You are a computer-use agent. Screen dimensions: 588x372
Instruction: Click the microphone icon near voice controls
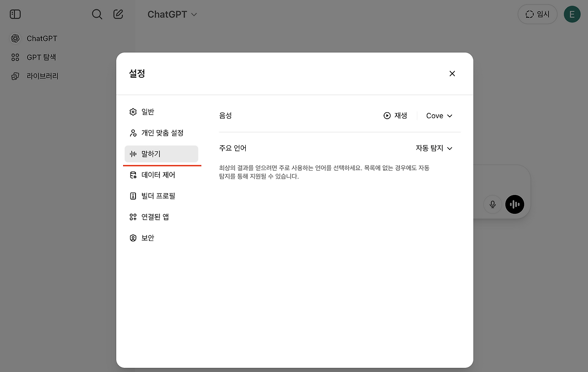(x=492, y=204)
